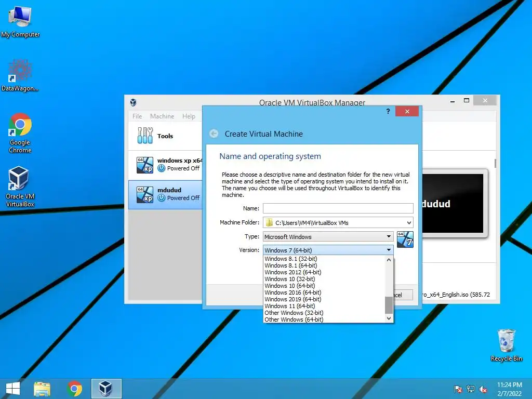Click the wizard back arrow button
532x399 pixels.
click(214, 134)
